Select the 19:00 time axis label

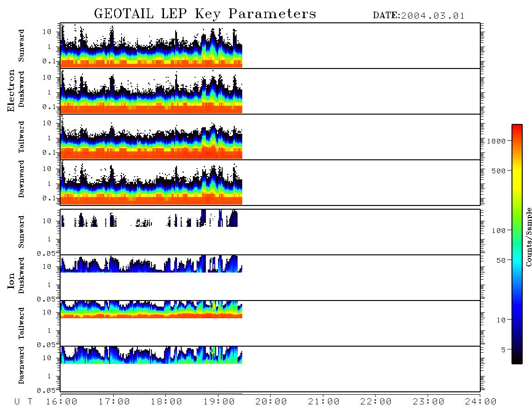(x=219, y=402)
